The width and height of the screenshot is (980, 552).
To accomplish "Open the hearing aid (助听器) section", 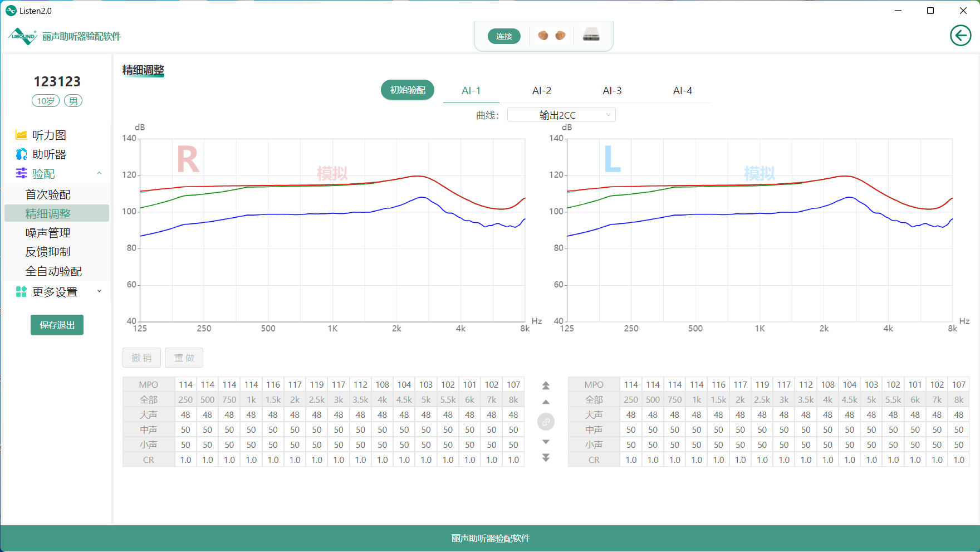I will [49, 154].
